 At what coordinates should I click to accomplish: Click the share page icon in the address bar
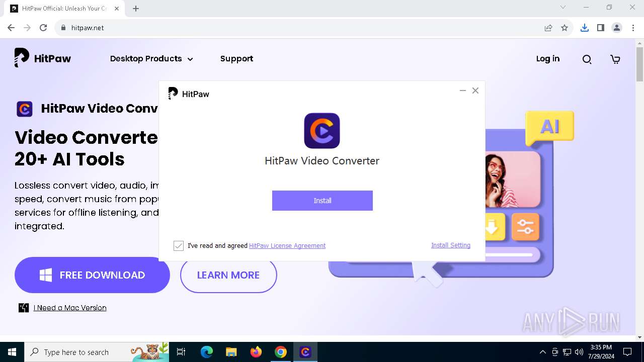(x=548, y=28)
